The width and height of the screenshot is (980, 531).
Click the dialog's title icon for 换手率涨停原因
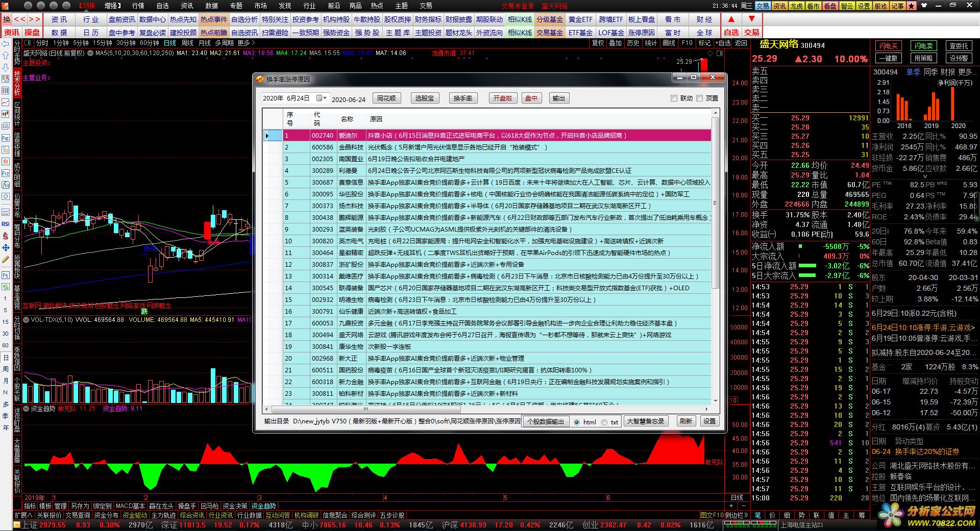coord(260,79)
